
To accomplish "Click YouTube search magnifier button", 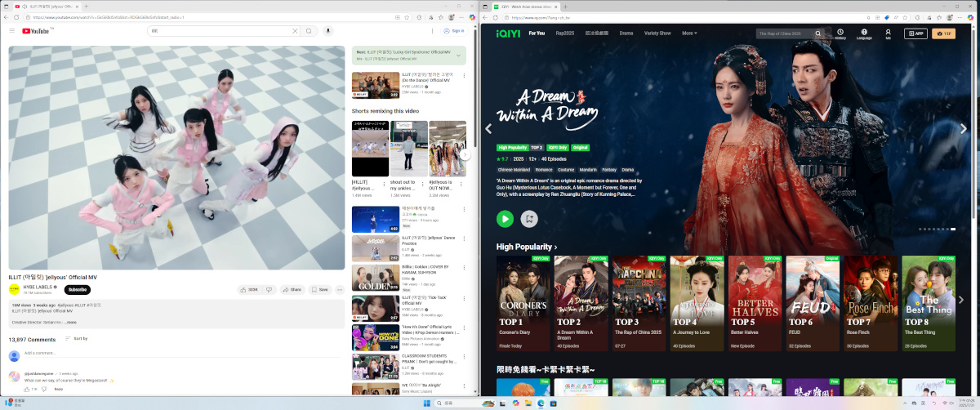I will point(309,31).
